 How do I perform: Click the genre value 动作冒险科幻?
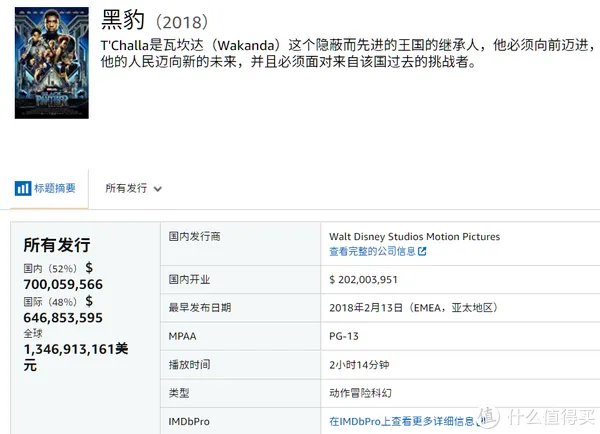(360, 393)
